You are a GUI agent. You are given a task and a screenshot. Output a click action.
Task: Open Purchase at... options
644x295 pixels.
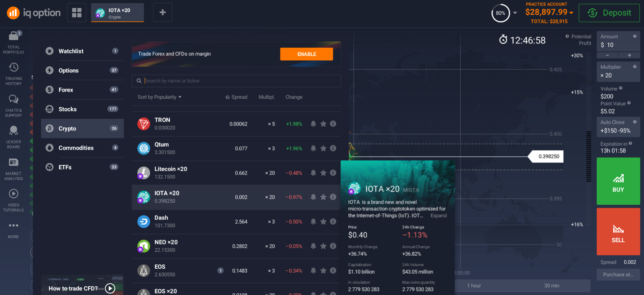[618, 275]
